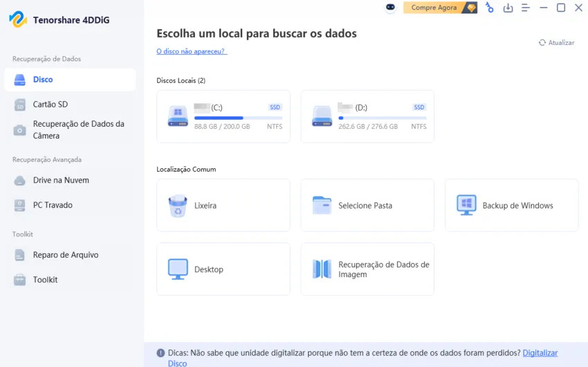The image size is (588, 367).
Task: Choose the Desktop location
Action: [223, 269]
